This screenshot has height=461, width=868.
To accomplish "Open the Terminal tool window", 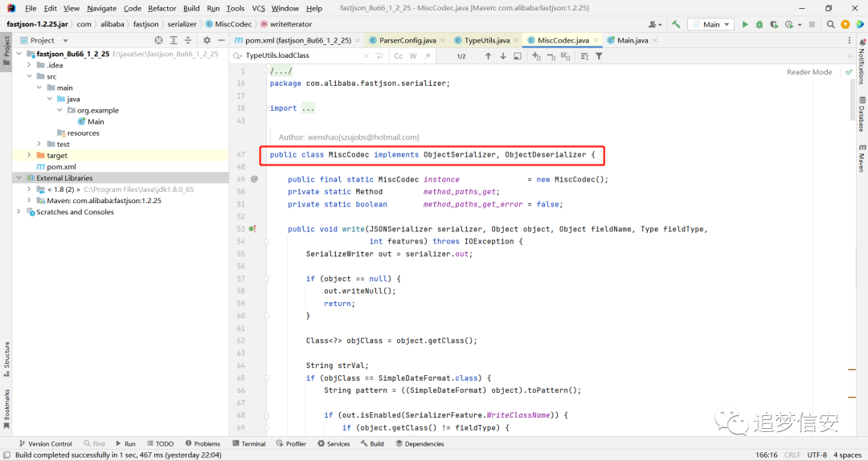I will point(249,444).
